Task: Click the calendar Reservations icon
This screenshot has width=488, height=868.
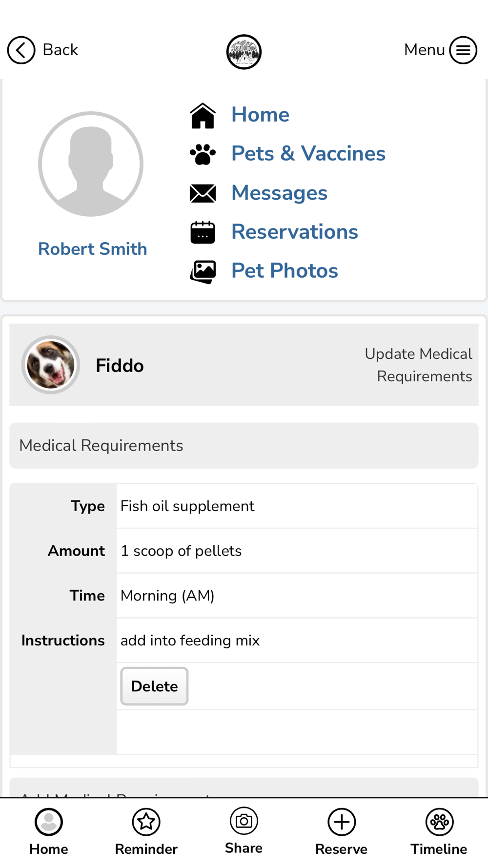Action: [x=203, y=232]
